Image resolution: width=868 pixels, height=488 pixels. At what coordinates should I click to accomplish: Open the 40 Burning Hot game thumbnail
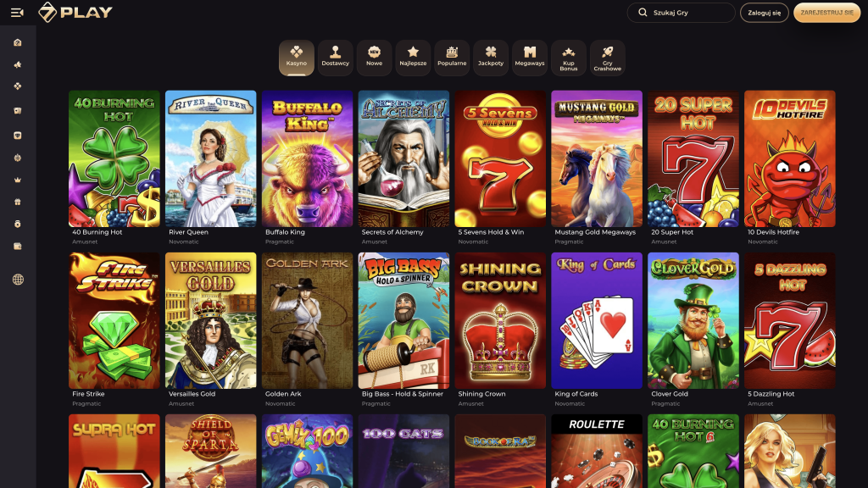(x=114, y=158)
